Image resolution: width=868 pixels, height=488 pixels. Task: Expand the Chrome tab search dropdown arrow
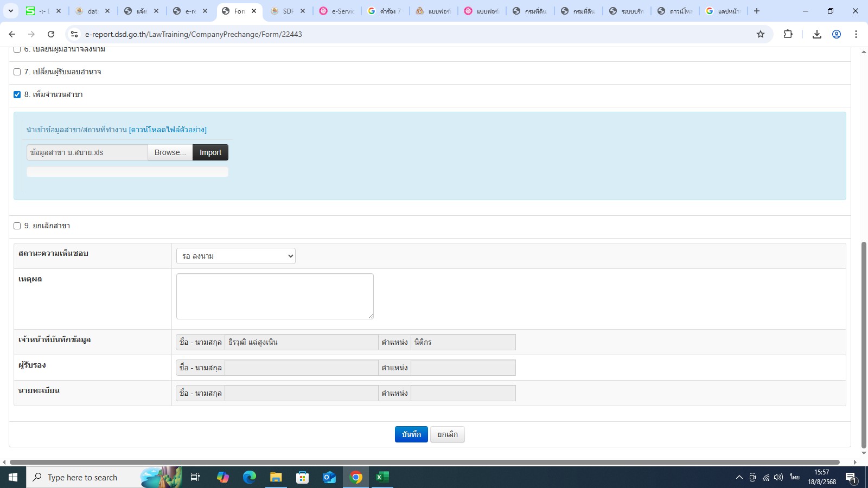[11, 11]
